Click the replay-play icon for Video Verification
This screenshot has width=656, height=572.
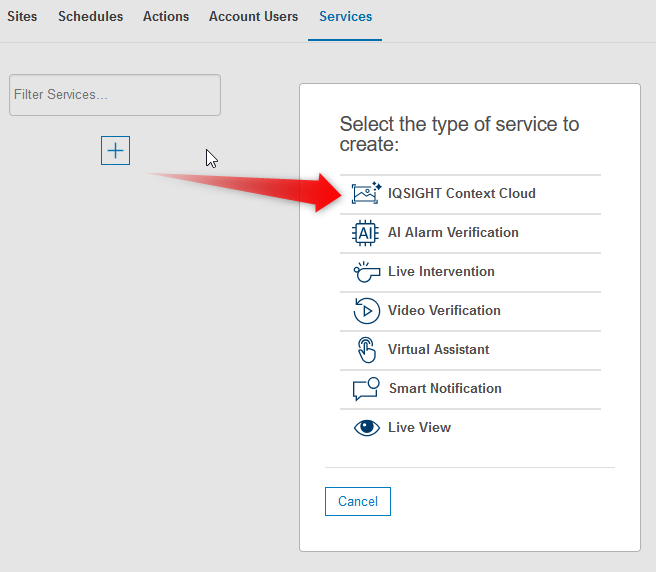coord(366,310)
